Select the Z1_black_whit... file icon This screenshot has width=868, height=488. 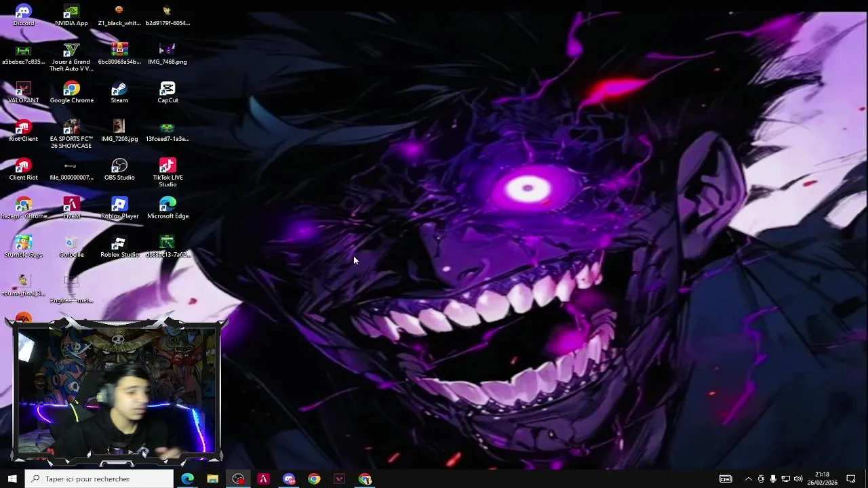point(119,16)
